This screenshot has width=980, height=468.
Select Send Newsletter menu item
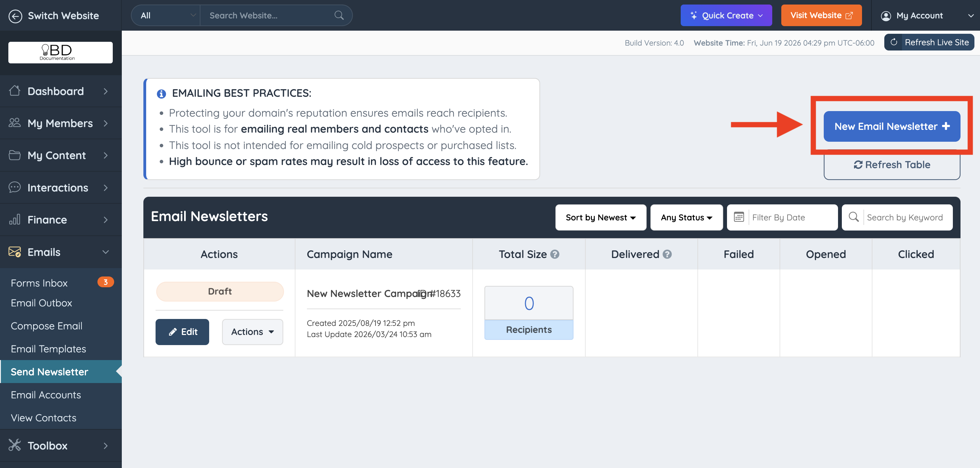coord(61,371)
